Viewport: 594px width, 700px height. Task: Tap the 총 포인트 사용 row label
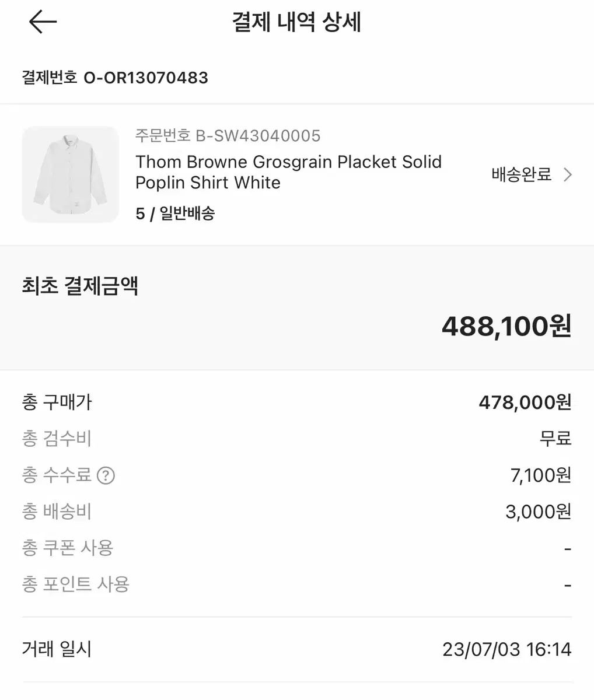[x=75, y=584]
